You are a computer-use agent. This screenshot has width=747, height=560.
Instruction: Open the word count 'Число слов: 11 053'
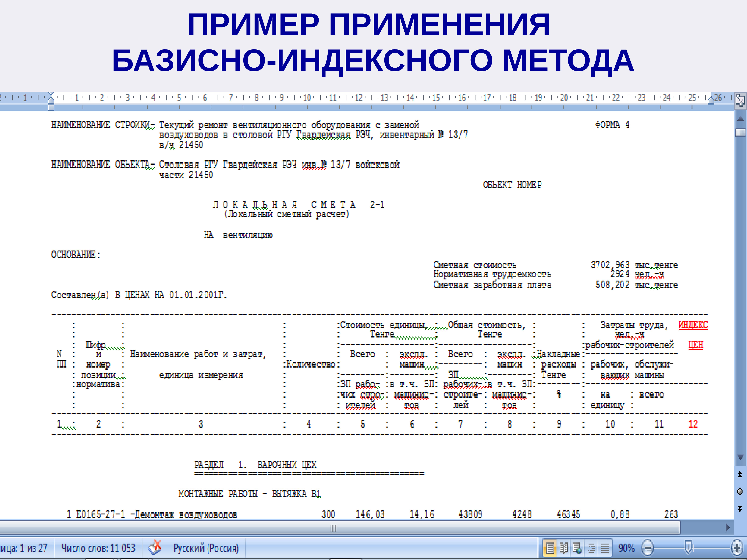point(98,548)
